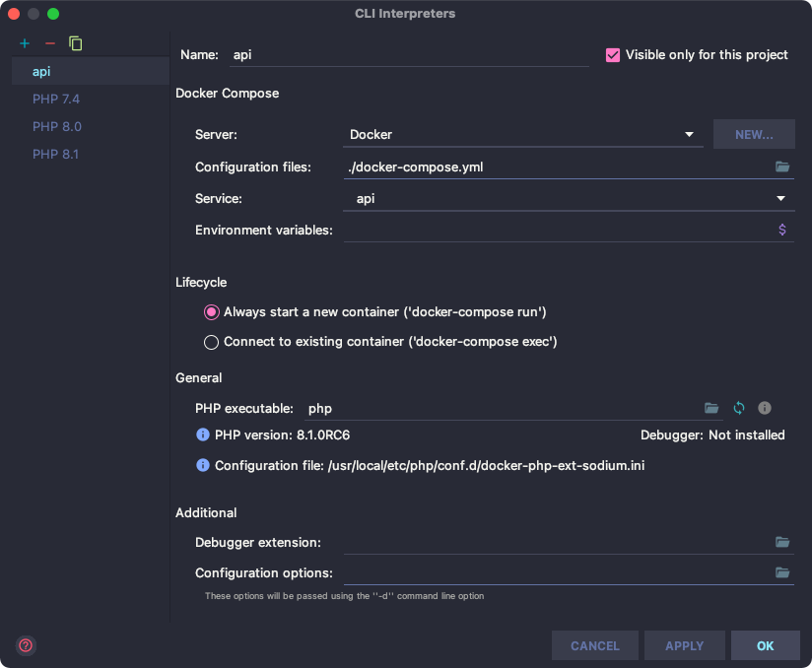Click the NEW... server button

754,135
